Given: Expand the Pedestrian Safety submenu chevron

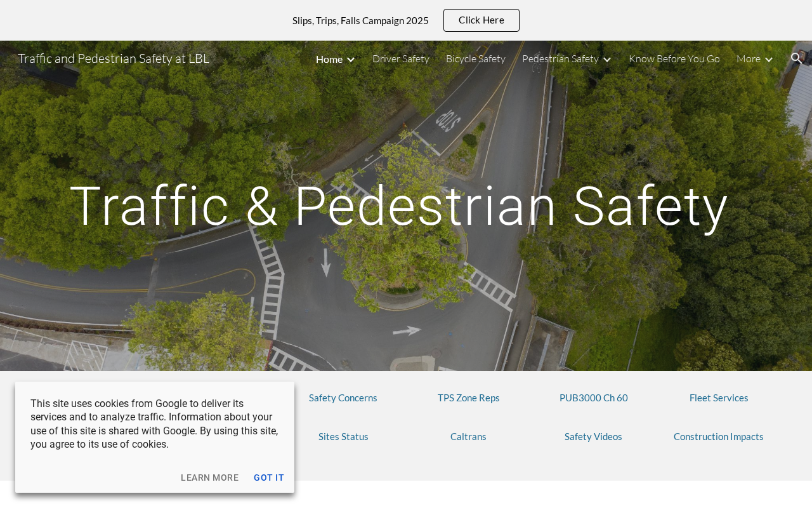Looking at the screenshot, I should (x=607, y=59).
